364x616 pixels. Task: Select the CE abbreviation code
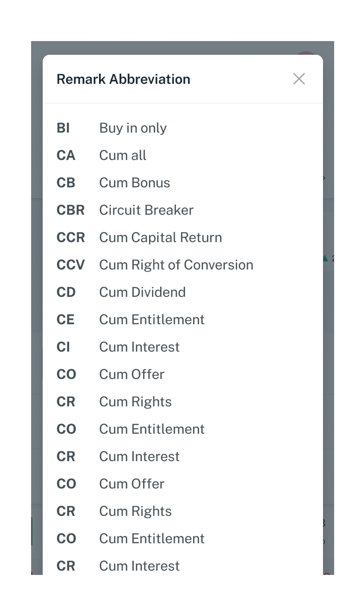65,320
